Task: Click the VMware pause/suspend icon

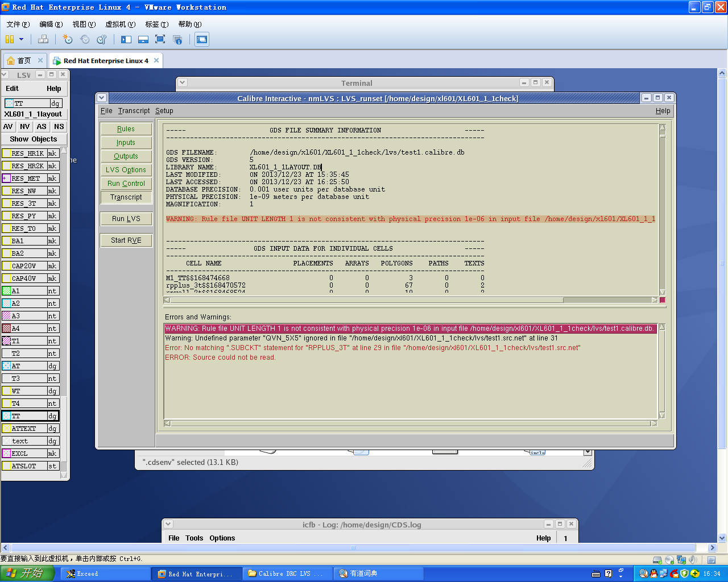Action: (10, 39)
